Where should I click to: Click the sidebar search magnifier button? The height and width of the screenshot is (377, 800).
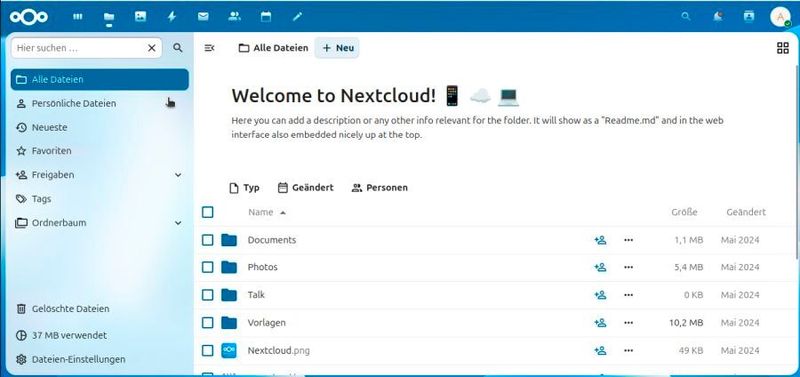tap(178, 48)
